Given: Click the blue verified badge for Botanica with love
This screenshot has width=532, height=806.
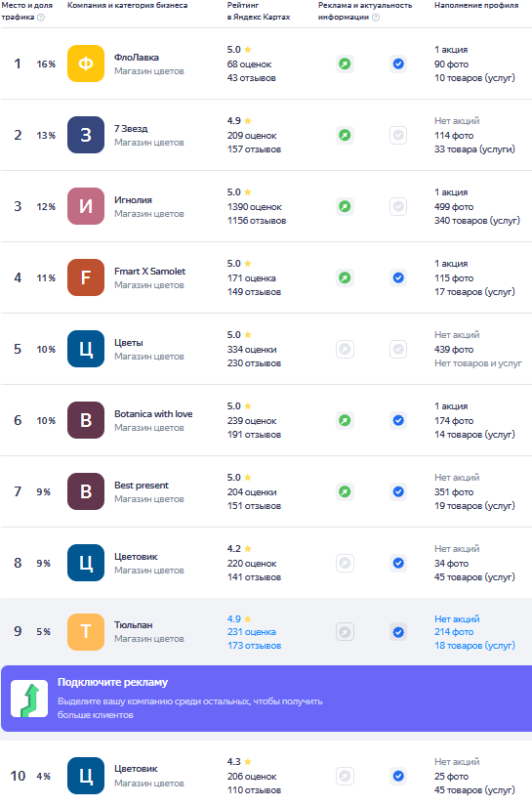Looking at the screenshot, I should tap(398, 420).
